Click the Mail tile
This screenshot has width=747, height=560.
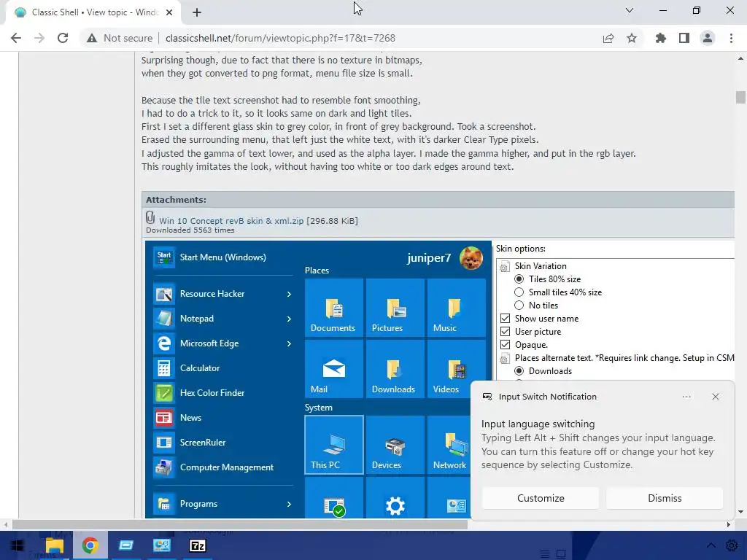point(333,369)
